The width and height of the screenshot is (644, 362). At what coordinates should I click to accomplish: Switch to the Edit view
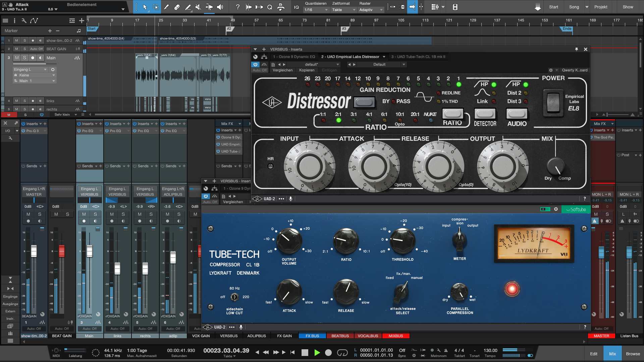point(594,354)
